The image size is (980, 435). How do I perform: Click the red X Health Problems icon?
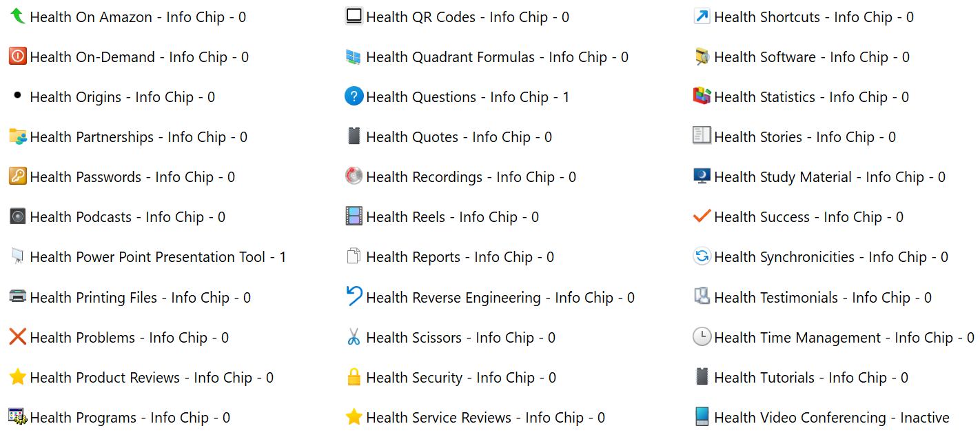click(x=18, y=337)
